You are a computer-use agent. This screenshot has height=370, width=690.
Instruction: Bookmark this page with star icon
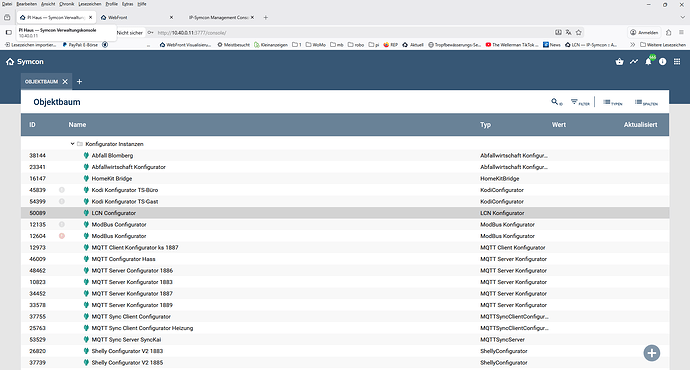click(579, 32)
